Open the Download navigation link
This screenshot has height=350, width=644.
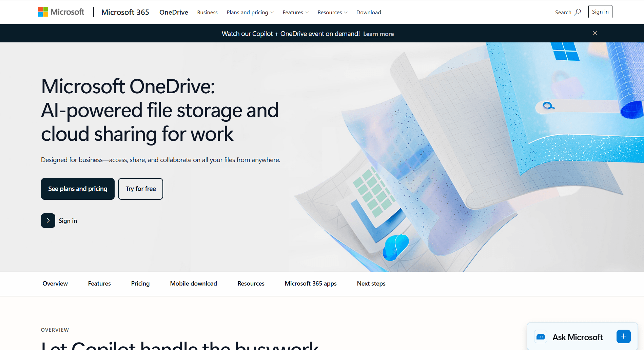(369, 12)
